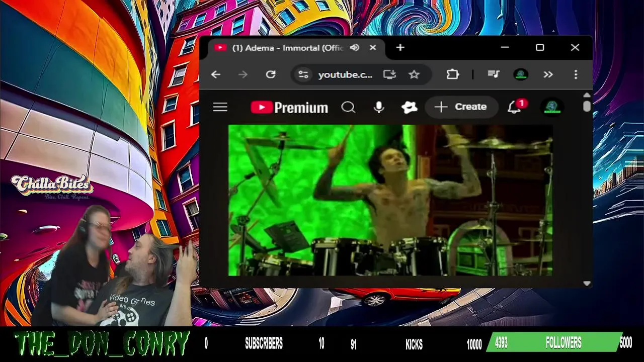Click the FOLLOWERS progress bar
Screen dimensions: 644x362
click(x=554, y=342)
